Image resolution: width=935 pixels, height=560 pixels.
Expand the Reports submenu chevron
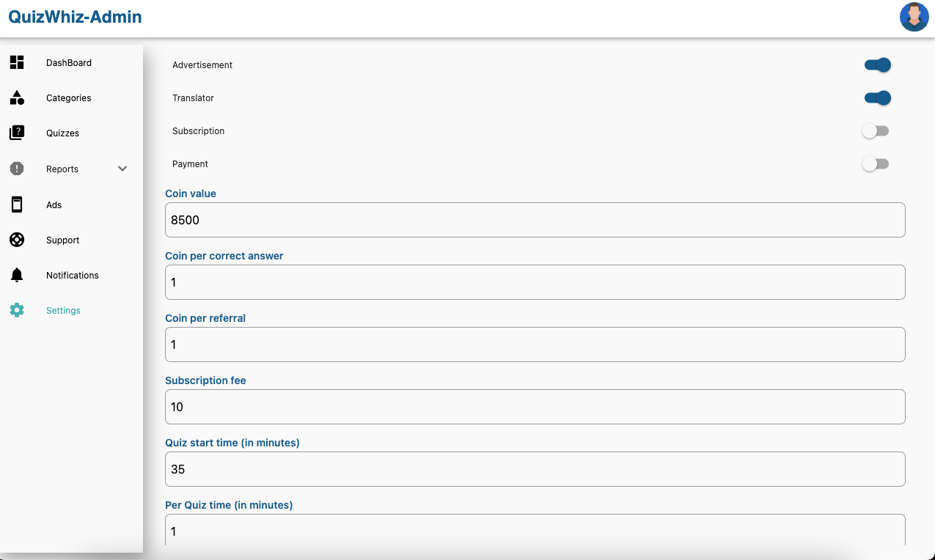tap(122, 169)
